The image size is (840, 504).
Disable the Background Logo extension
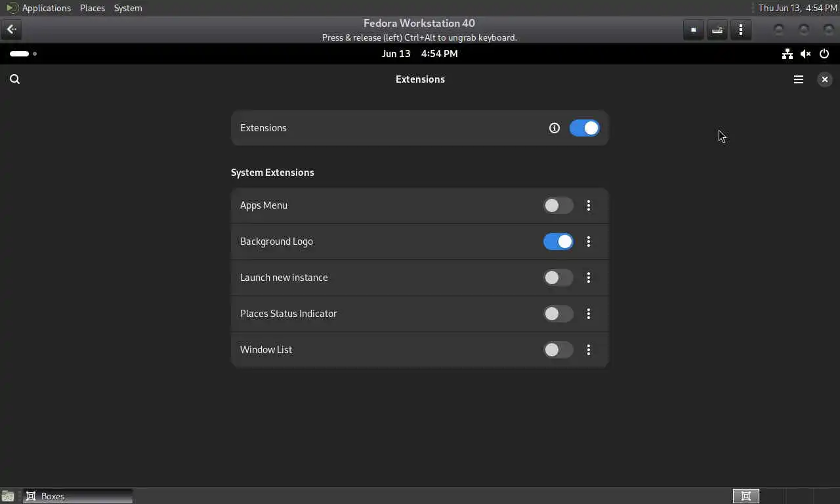point(558,241)
